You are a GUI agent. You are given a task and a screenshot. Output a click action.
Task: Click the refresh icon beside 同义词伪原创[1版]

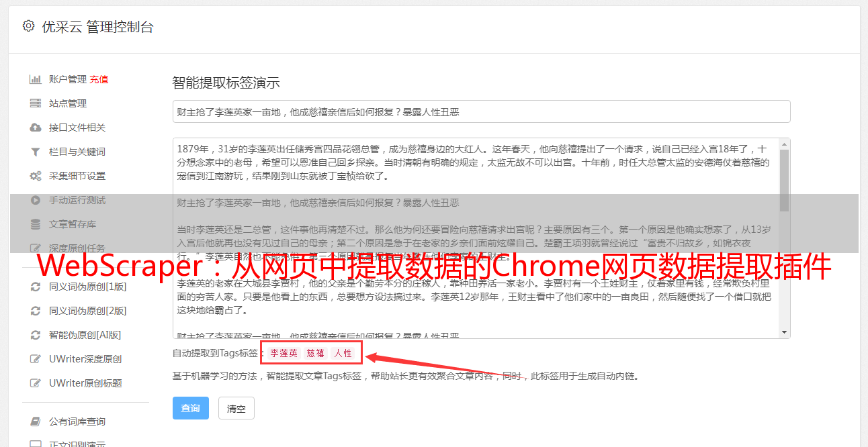pos(36,287)
